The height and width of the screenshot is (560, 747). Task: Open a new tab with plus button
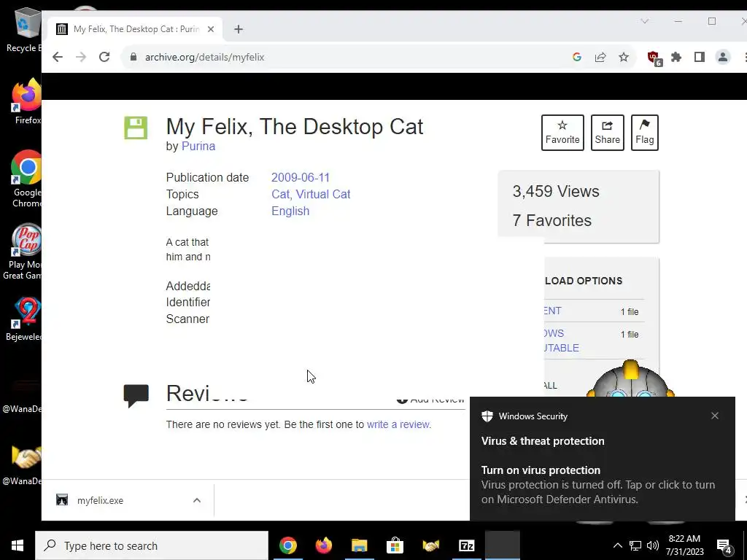click(239, 29)
